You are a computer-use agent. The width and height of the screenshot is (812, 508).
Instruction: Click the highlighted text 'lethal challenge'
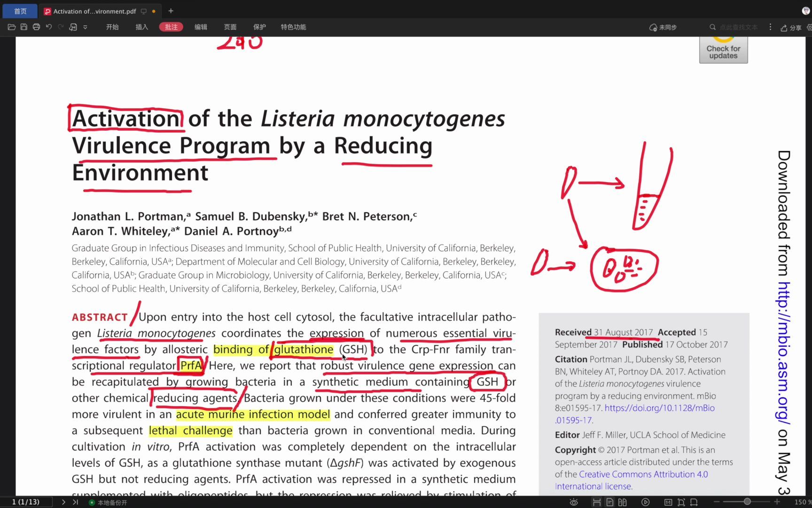(x=191, y=430)
